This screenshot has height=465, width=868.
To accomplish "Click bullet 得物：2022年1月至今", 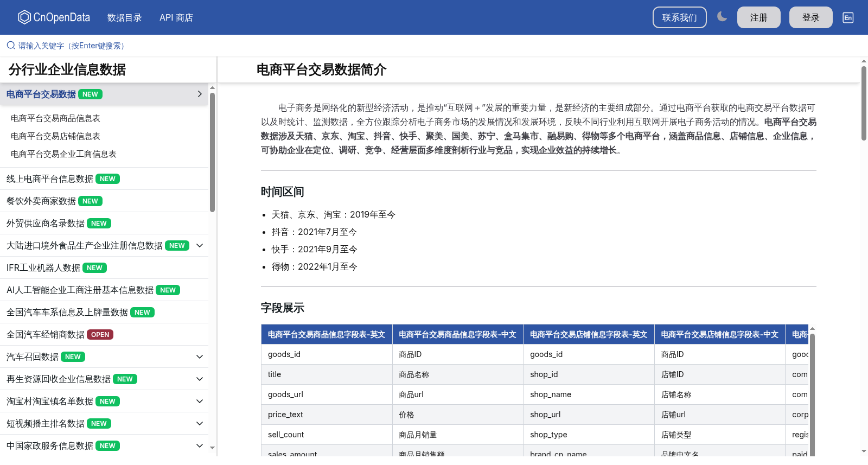I will [x=314, y=266].
